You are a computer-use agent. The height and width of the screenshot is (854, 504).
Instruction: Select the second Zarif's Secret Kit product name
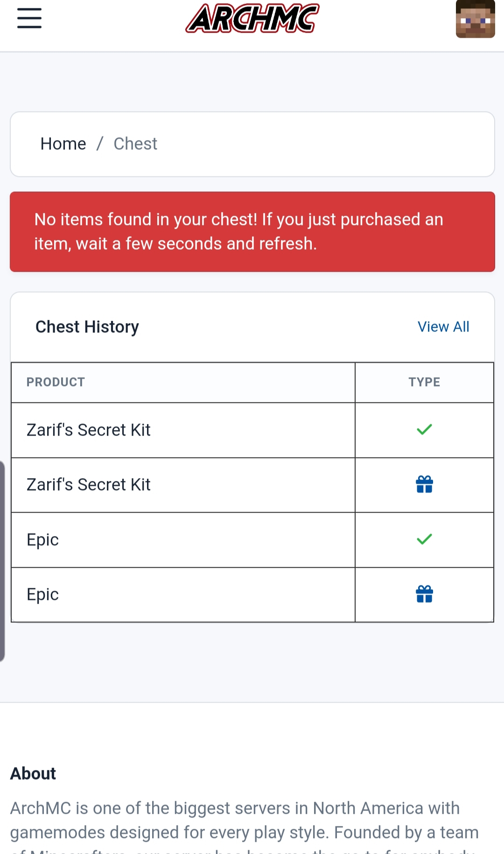(x=89, y=485)
